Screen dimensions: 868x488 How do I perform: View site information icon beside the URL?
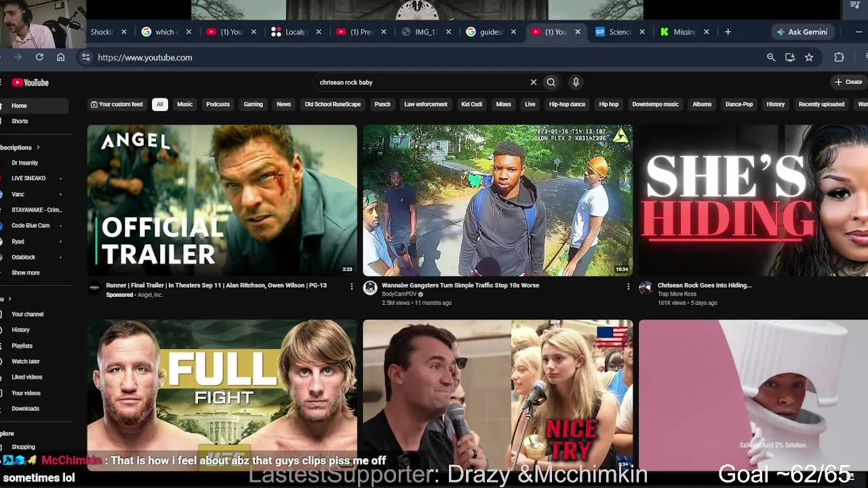(x=85, y=58)
